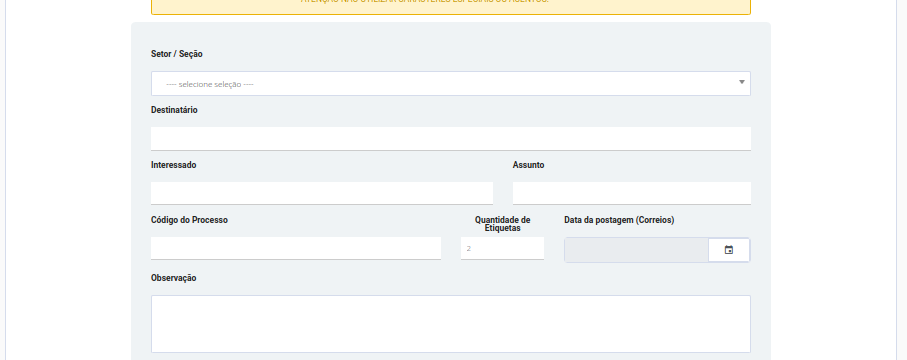Image resolution: width=907 pixels, height=360 pixels.
Task: Focus the Interessado text field
Action: tap(322, 193)
